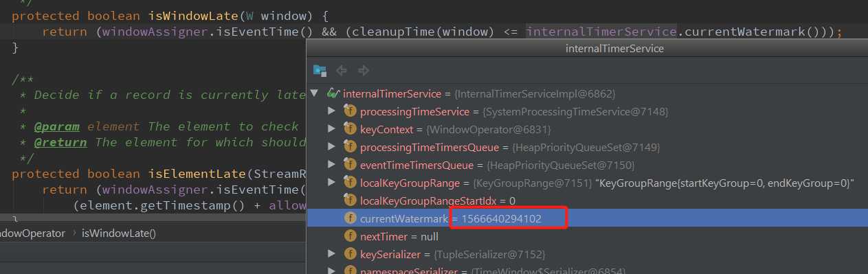Screen dimensions: 868x274
Task: Click element.getTimestamp() in the code
Action: [x=148, y=205]
